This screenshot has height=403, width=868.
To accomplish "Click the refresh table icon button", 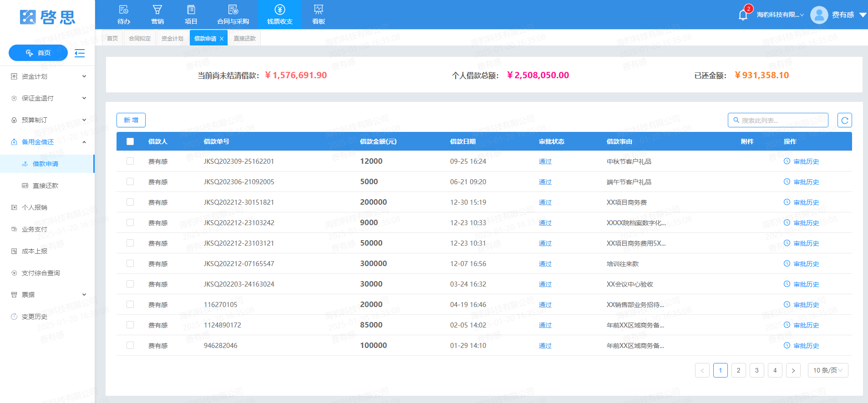I will click(x=845, y=120).
